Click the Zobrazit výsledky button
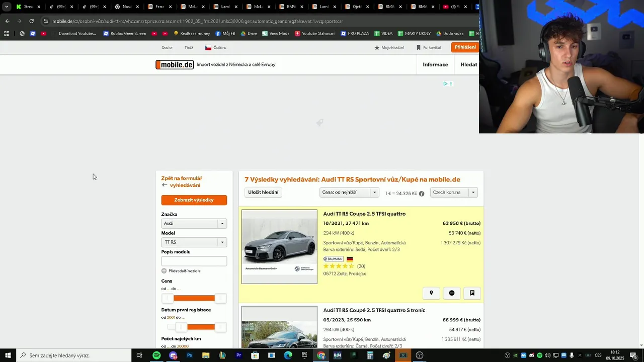 (x=194, y=200)
